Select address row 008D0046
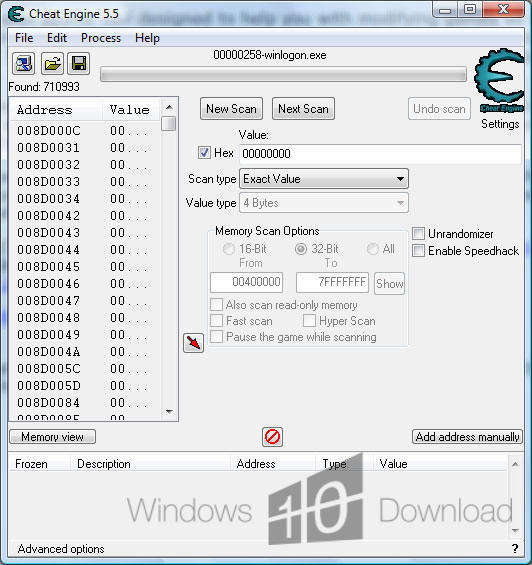 84,284
